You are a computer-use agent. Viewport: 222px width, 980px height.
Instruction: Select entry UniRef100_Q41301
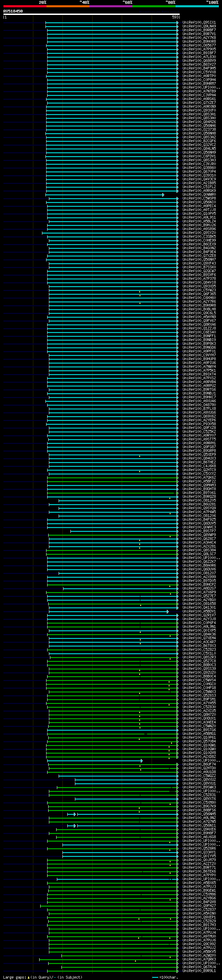point(199,608)
